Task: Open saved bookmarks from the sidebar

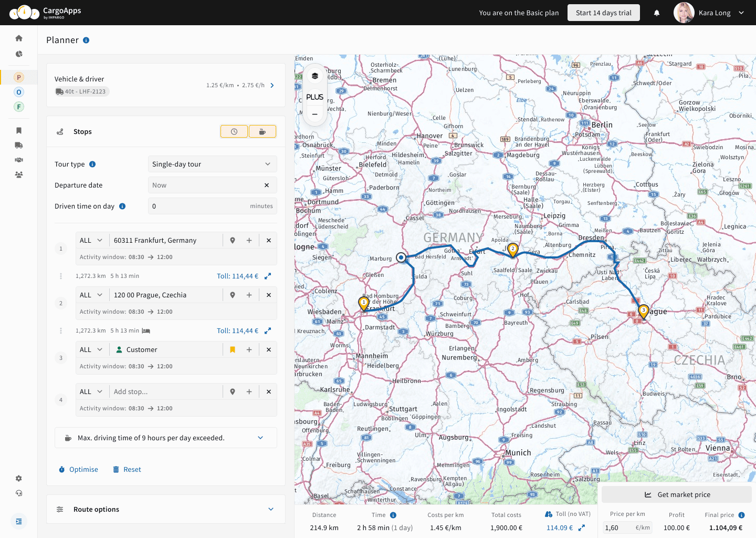Action: 19,130
